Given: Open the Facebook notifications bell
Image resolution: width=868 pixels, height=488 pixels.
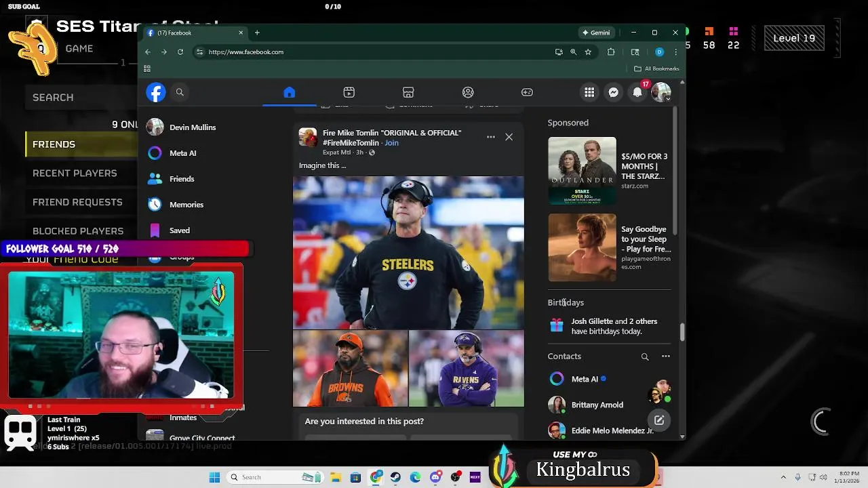Looking at the screenshot, I should click(637, 92).
